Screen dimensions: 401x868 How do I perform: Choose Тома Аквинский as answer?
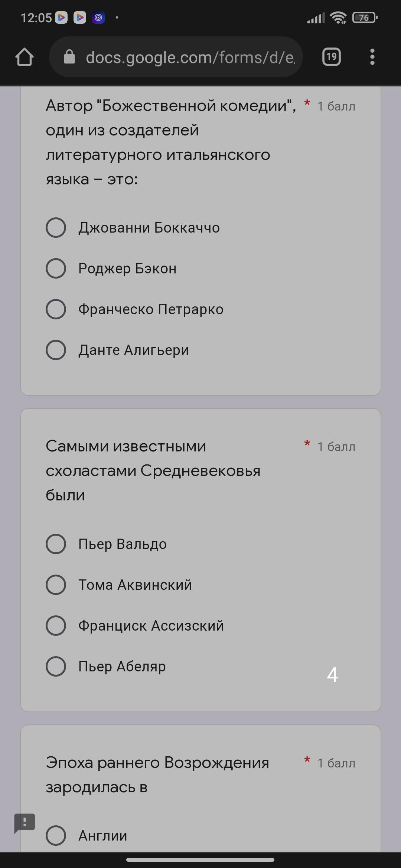[x=56, y=585]
